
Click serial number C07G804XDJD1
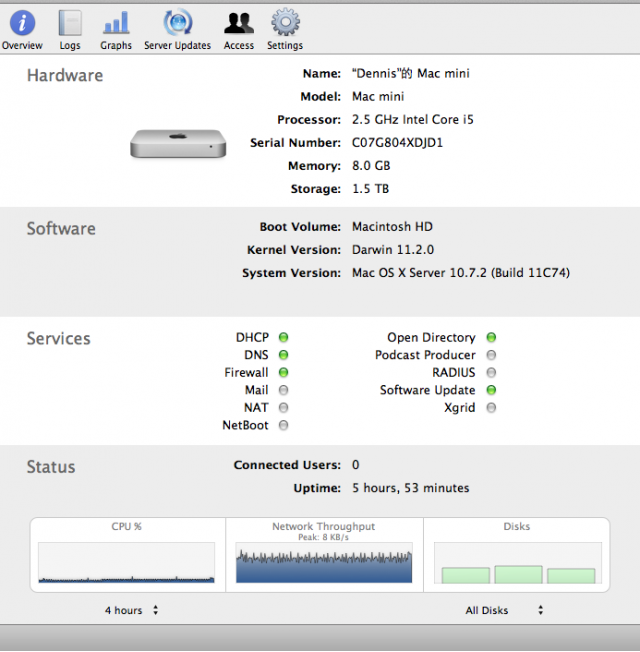click(397, 143)
